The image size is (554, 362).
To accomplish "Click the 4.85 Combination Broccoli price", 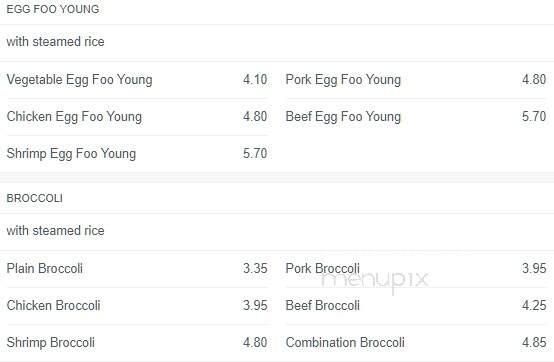I will point(534,342).
